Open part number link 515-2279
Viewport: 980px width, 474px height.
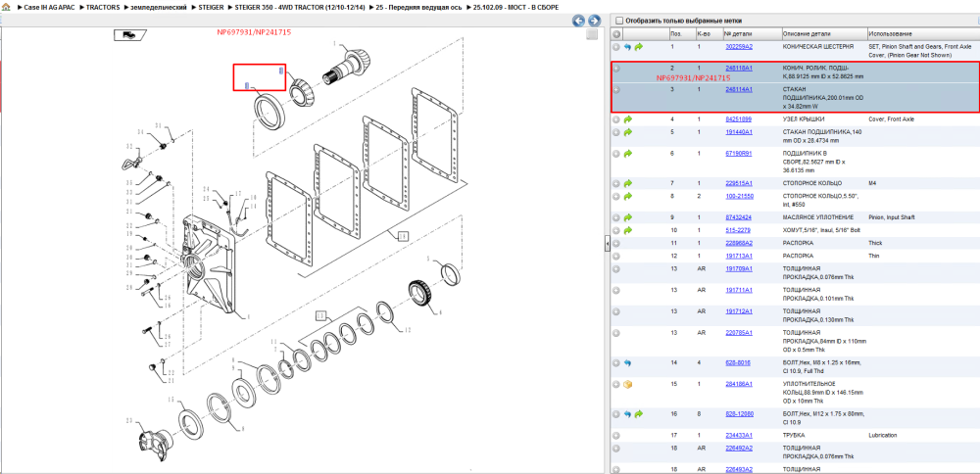[737, 230]
